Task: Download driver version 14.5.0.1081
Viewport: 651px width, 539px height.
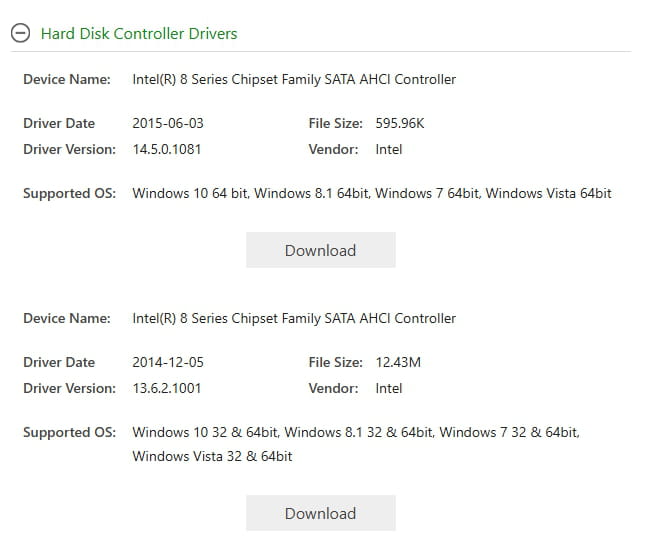Action: [x=320, y=250]
